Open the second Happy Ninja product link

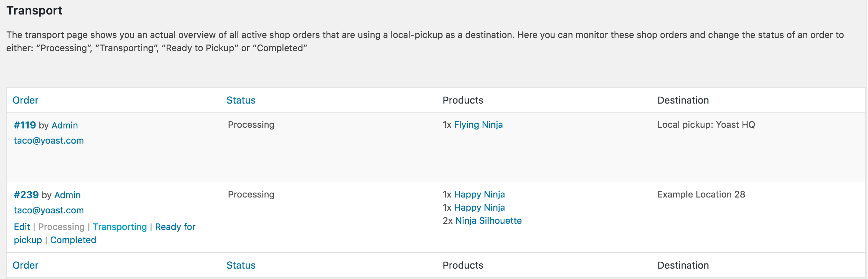point(479,208)
